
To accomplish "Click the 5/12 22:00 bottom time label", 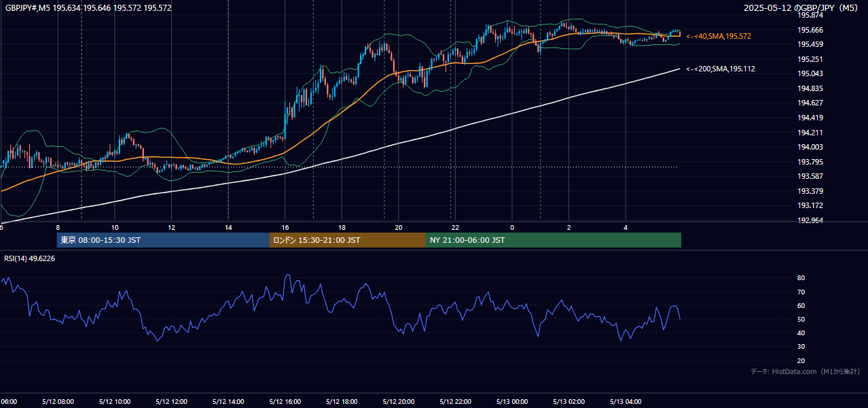I will pyautogui.click(x=456, y=402).
